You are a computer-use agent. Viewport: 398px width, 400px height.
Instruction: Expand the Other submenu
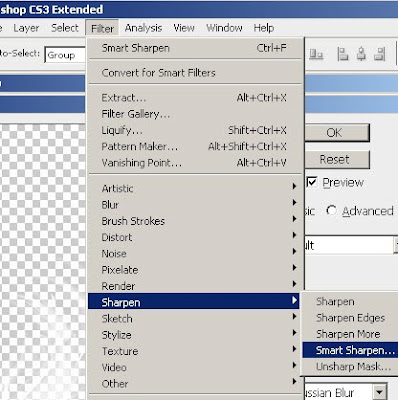(194, 384)
